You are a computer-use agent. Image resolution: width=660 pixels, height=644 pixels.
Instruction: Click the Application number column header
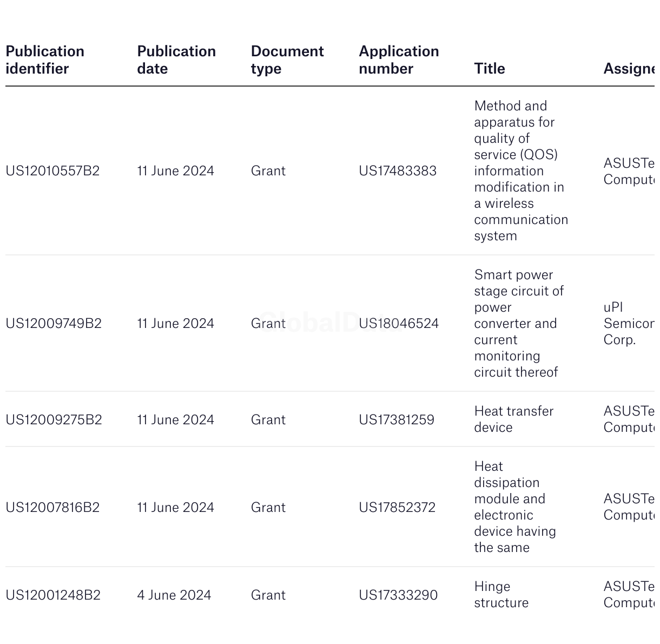click(x=399, y=60)
